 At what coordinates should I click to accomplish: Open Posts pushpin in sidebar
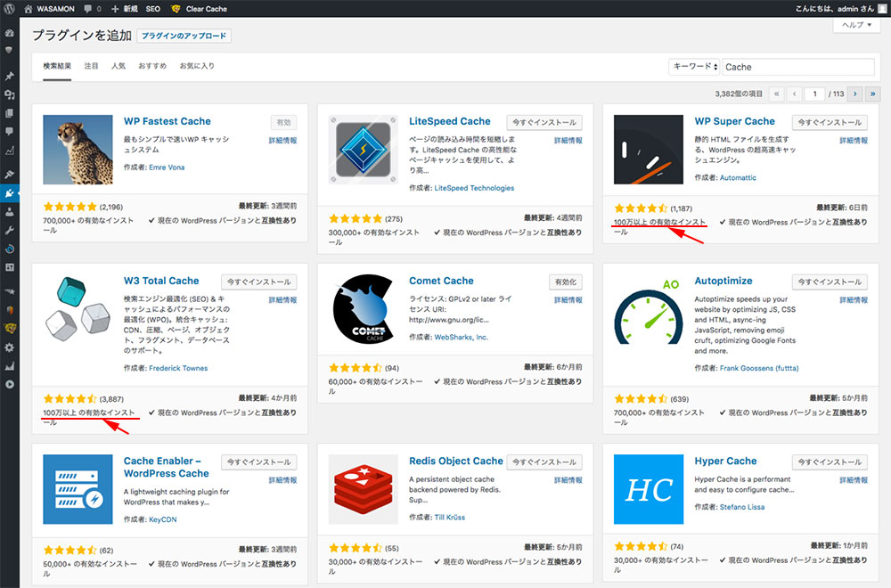click(x=9, y=76)
